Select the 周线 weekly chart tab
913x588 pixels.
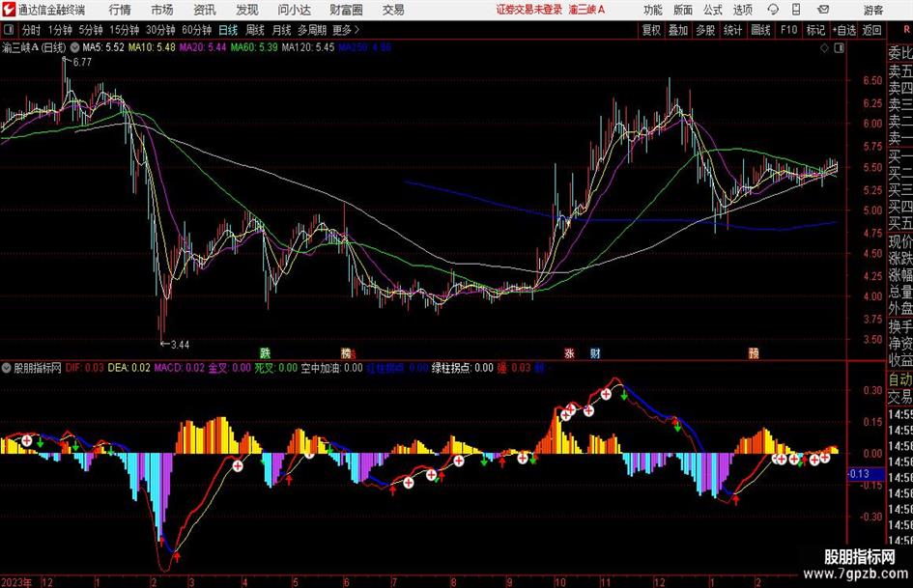pos(255,30)
